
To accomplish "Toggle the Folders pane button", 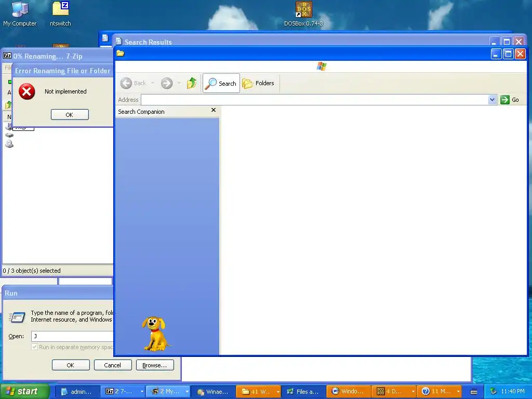I will click(259, 83).
